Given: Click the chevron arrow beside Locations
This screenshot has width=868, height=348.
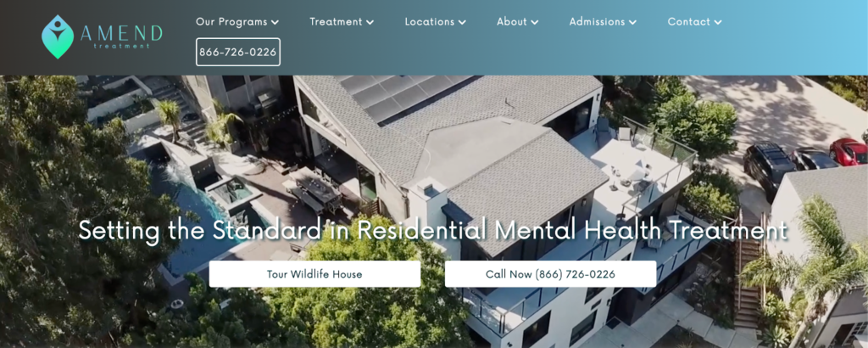Looking at the screenshot, I should (x=462, y=23).
